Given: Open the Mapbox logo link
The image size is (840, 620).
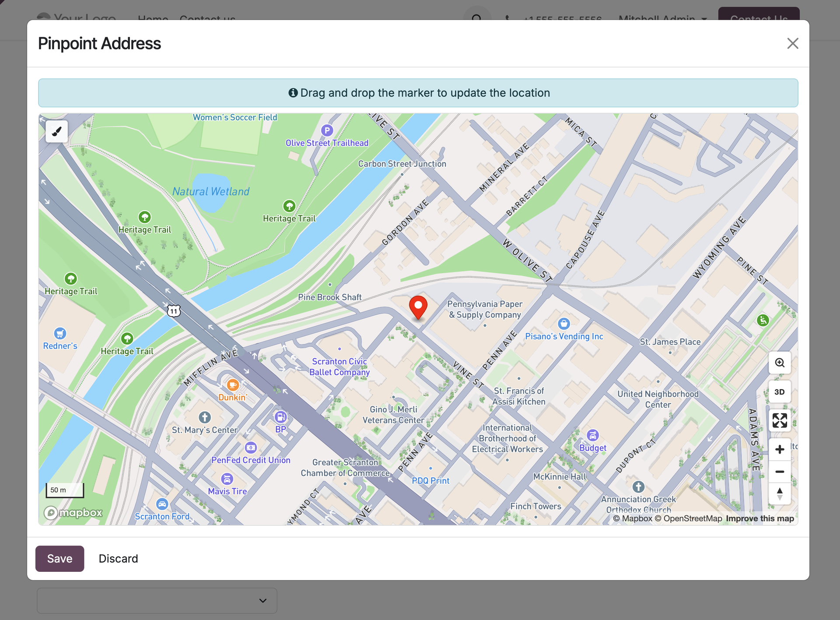Looking at the screenshot, I should [x=73, y=512].
